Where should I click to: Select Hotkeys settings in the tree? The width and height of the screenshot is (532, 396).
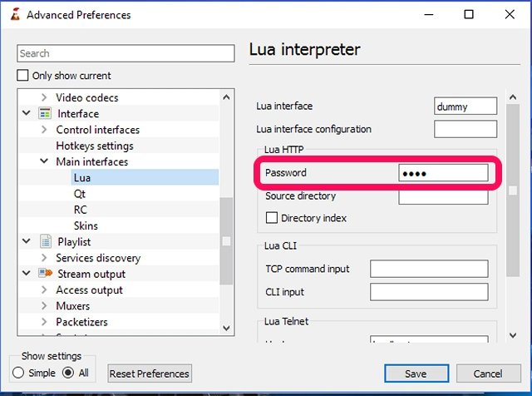[95, 146]
